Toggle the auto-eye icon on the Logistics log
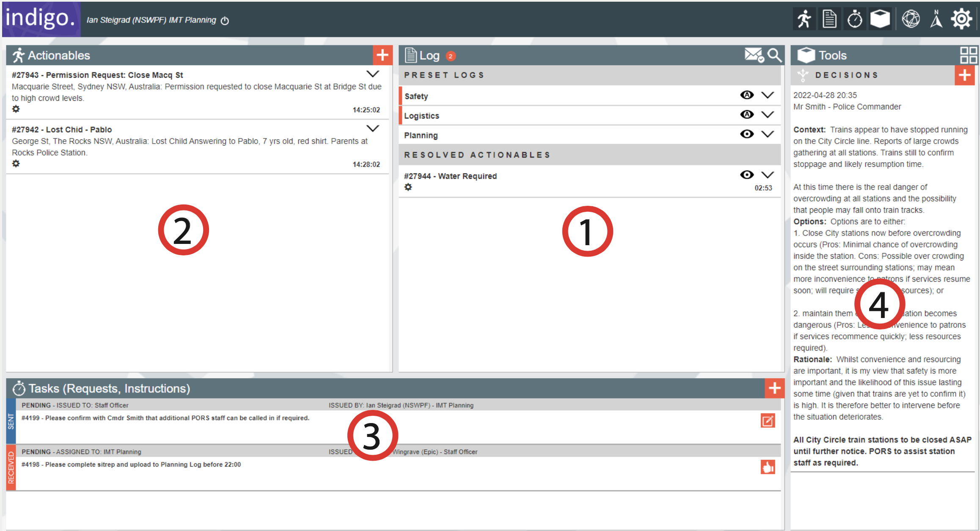Screen dimensions: 980x531 point(747,114)
